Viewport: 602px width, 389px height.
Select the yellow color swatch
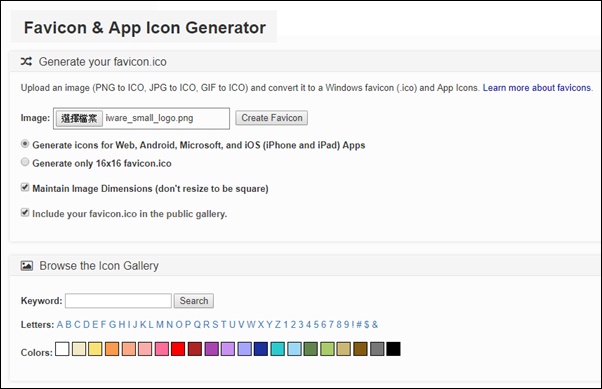(95, 349)
